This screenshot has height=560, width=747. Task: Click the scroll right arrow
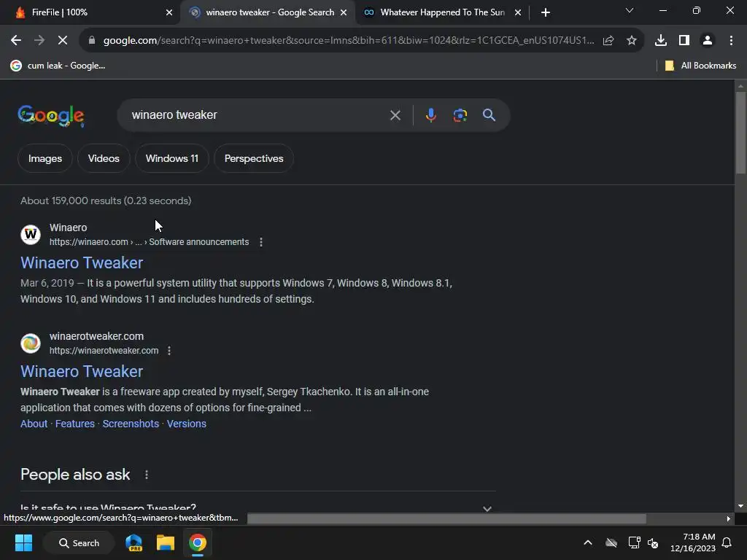coord(729,519)
